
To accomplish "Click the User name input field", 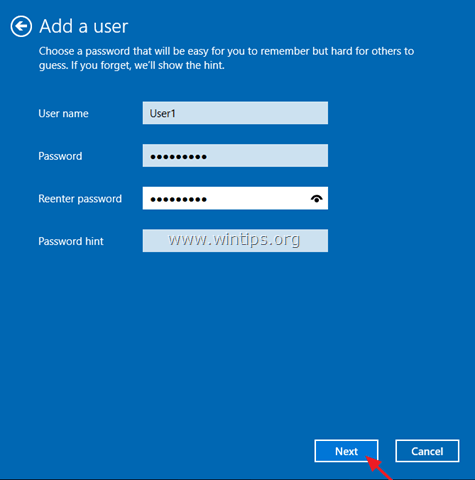I will pos(235,113).
